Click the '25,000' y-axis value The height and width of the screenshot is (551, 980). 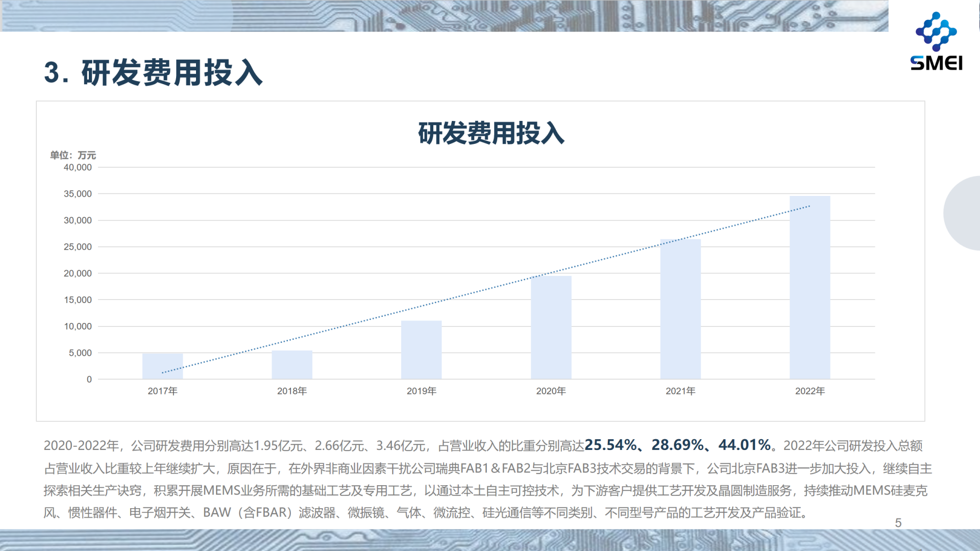tap(78, 247)
